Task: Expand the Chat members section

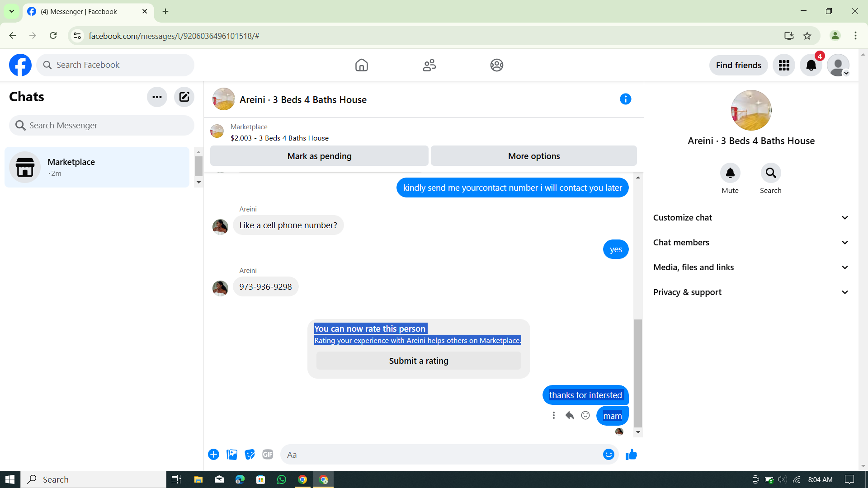Action: click(x=751, y=243)
